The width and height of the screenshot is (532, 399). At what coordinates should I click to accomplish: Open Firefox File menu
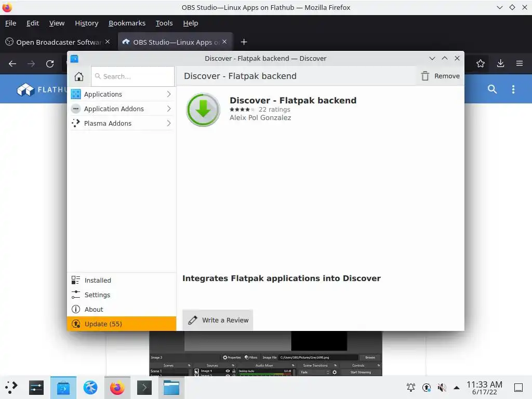point(10,23)
